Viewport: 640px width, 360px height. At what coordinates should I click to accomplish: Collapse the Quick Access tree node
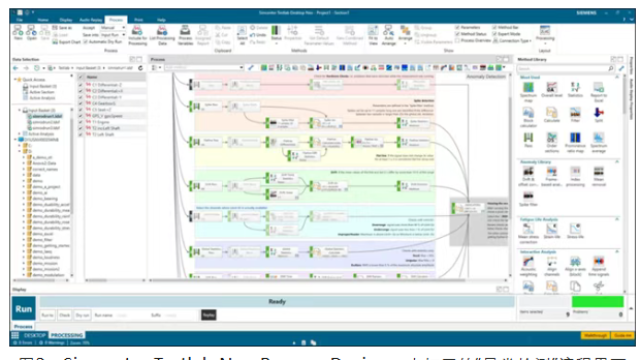point(16,79)
